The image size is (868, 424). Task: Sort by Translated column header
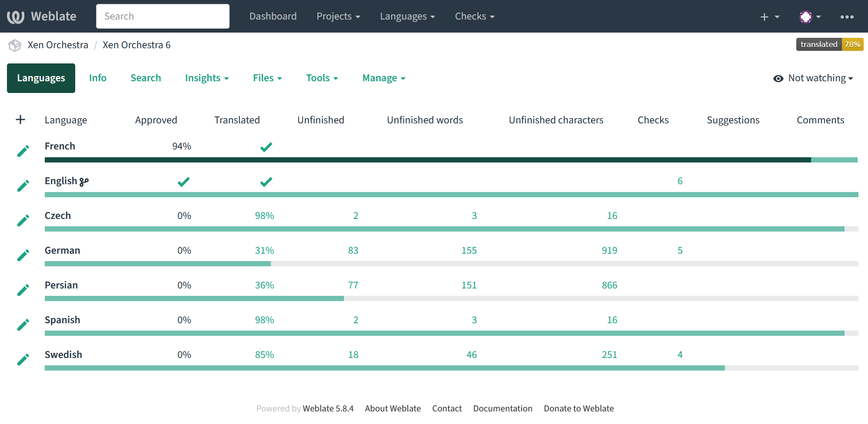point(237,120)
